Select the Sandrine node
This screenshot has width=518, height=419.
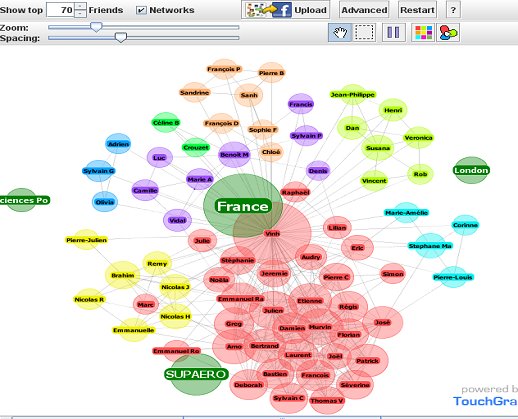(x=194, y=92)
